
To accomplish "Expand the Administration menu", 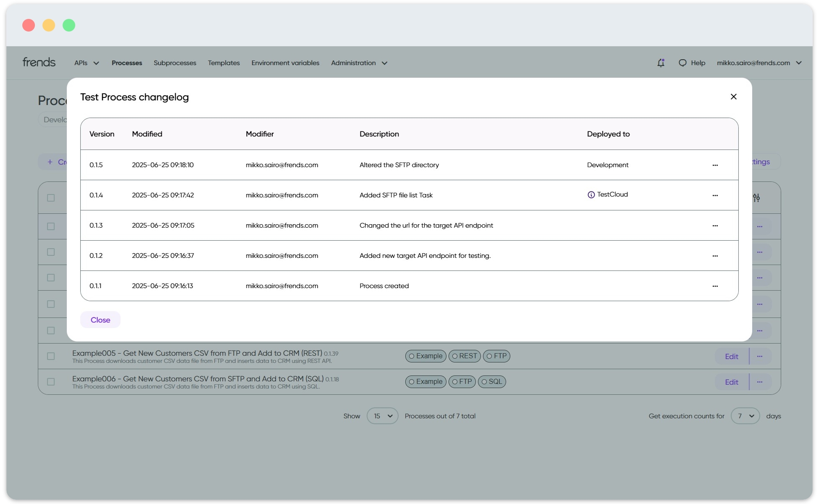I will (x=359, y=63).
